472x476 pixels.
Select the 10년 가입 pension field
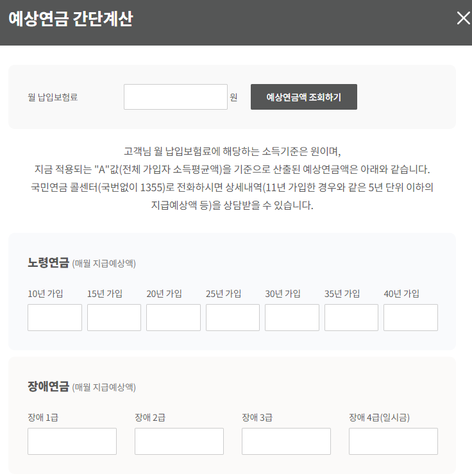pyautogui.click(x=55, y=318)
